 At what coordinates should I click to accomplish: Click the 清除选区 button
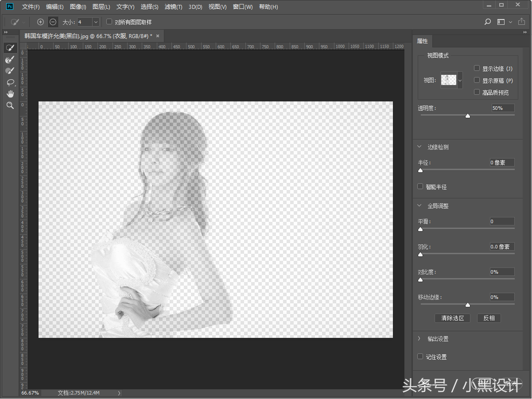tap(452, 318)
